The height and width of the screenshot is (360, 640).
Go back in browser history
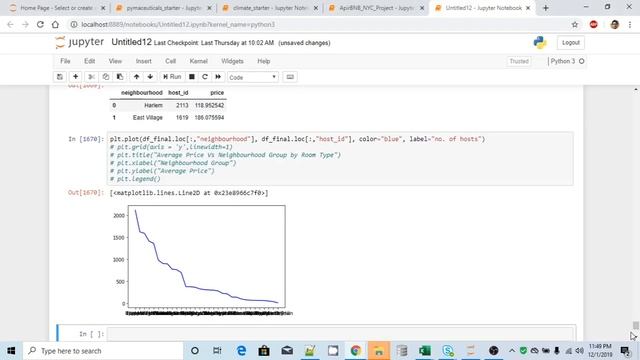coord(10,24)
